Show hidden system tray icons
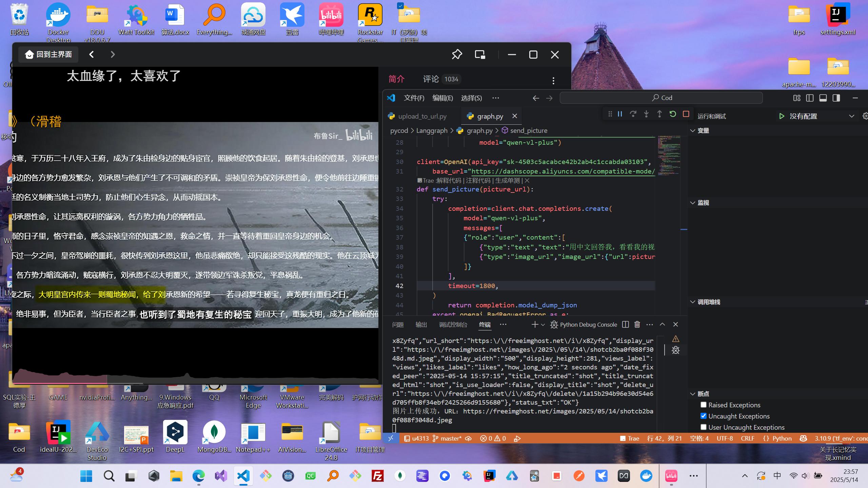Viewport: 868px width, 488px height. pyautogui.click(x=745, y=476)
